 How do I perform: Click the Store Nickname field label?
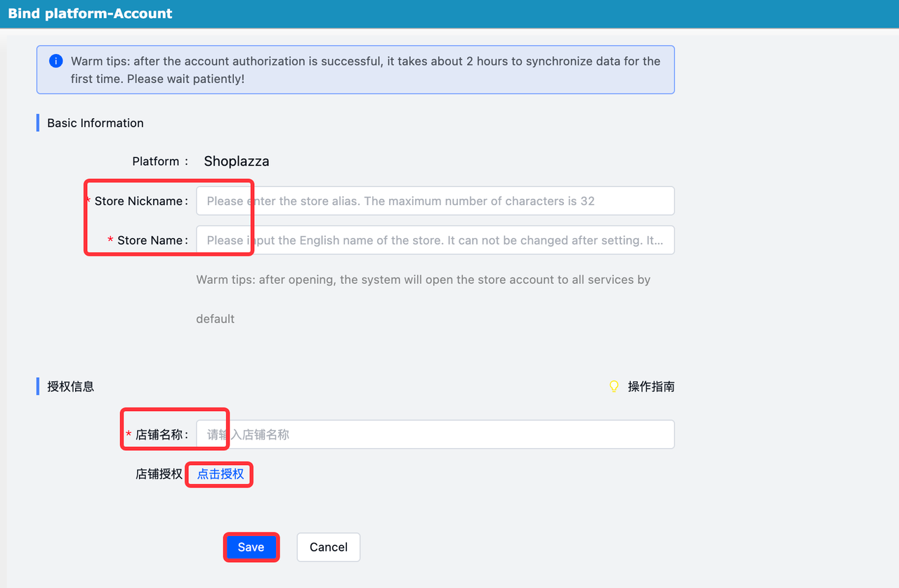[139, 201]
